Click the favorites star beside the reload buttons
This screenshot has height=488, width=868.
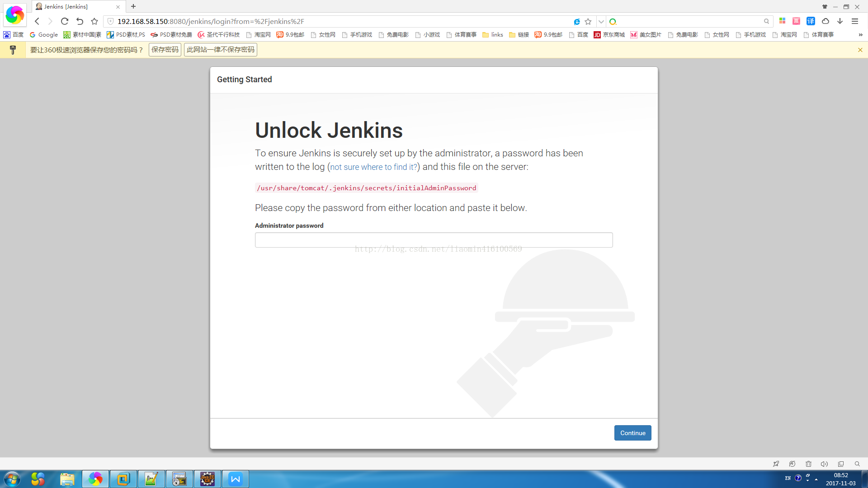[94, 21]
